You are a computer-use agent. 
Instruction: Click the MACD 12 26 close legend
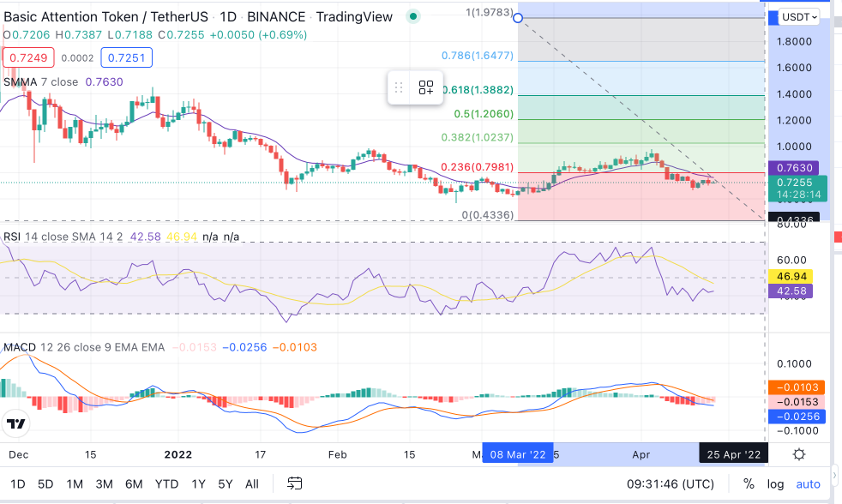[84, 347]
